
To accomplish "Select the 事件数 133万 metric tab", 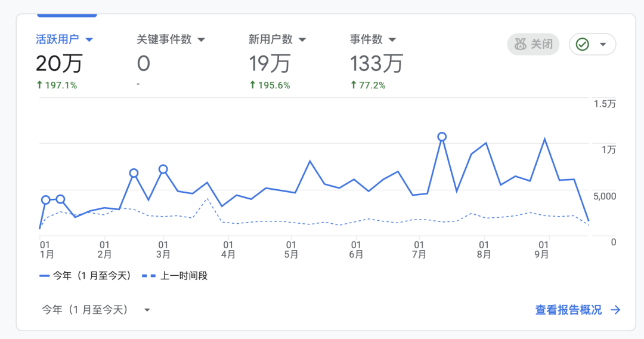I will 376,60.
